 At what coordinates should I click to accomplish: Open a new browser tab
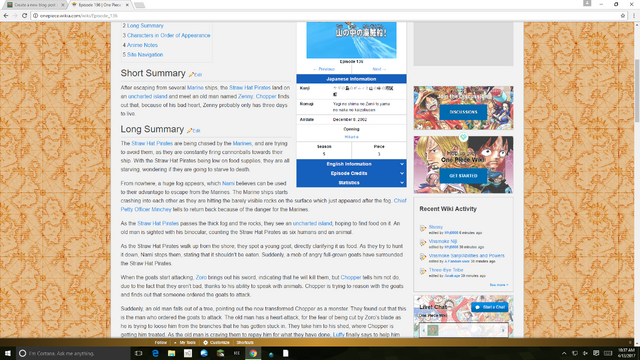click(x=139, y=5)
